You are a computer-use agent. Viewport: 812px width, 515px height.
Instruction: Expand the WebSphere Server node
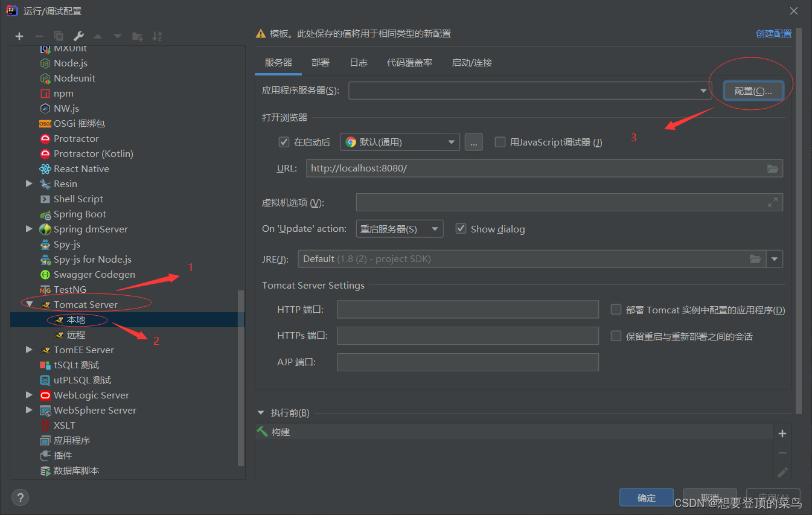point(29,410)
